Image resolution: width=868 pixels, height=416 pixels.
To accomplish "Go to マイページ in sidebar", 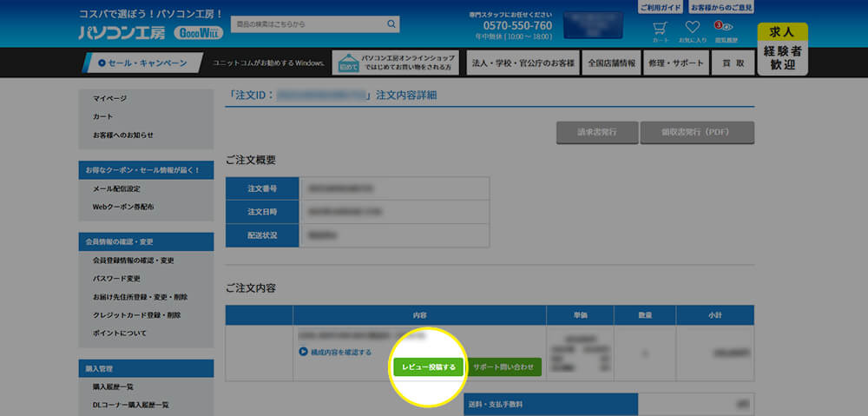I will [109, 98].
